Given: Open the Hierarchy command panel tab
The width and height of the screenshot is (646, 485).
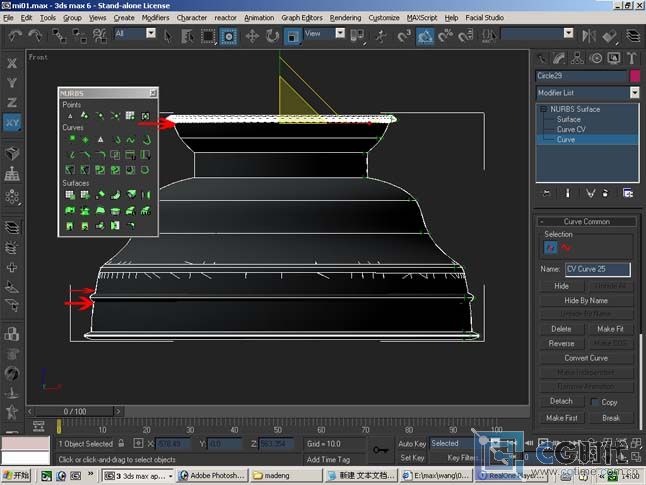Looking at the screenshot, I should pyautogui.click(x=577, y=59).
